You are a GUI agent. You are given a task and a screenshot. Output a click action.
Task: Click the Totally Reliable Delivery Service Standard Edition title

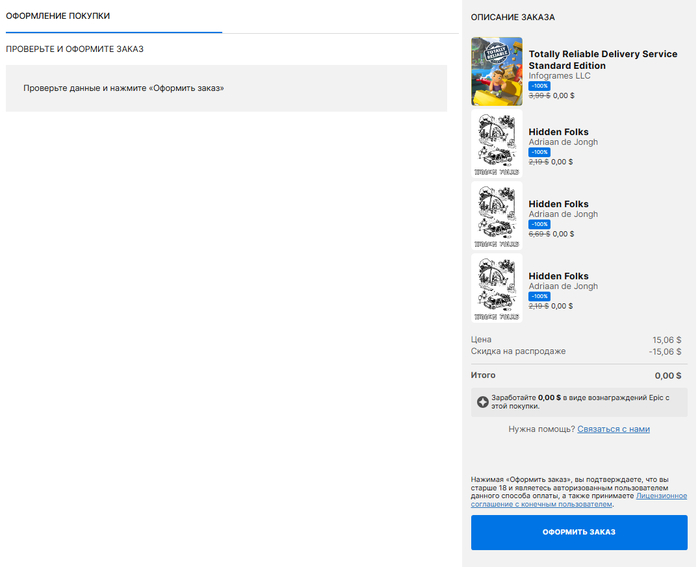click(x=602, y=59)
